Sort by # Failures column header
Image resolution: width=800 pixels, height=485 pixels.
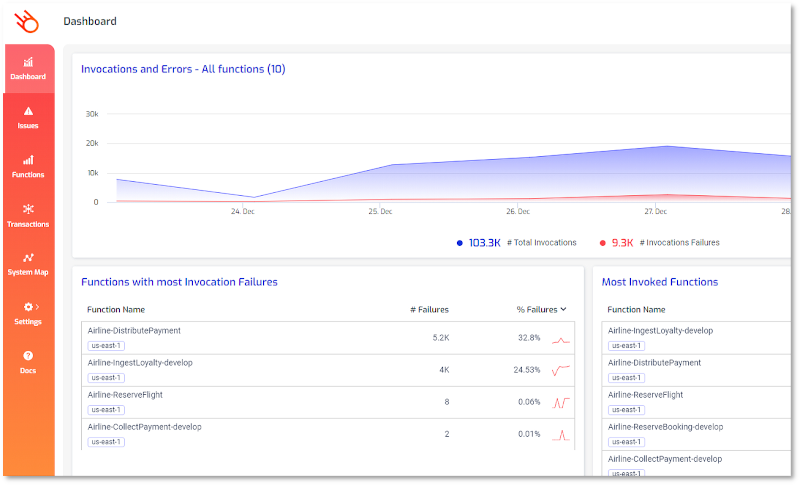(x=429, y=310)
